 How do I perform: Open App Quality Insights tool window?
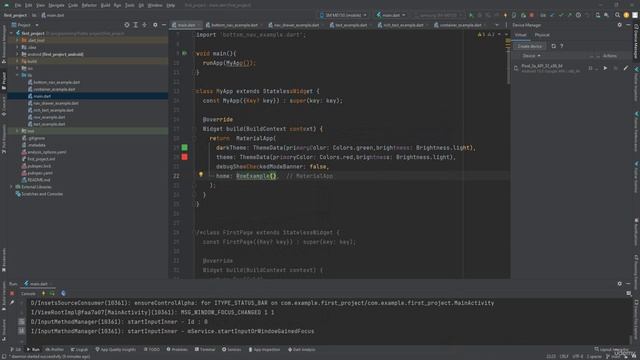pyautogui.click(x=116, y=350)
